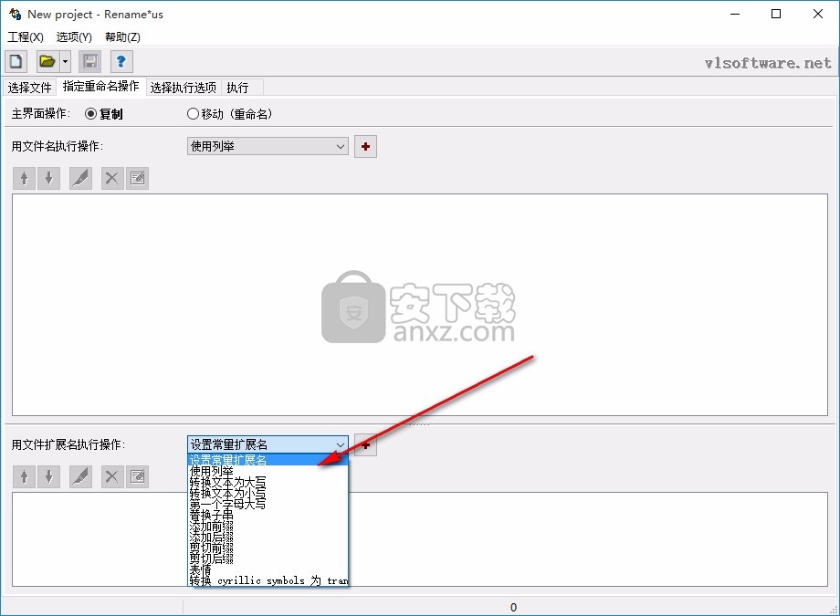Click the clear brush icon in file name actions
The image size is (840, 616).
81,178
